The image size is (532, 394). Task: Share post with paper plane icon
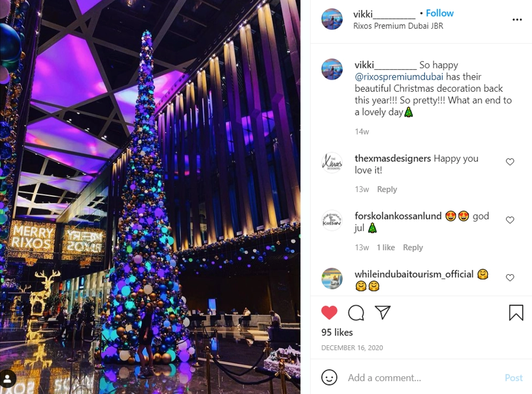coord(382,312)
